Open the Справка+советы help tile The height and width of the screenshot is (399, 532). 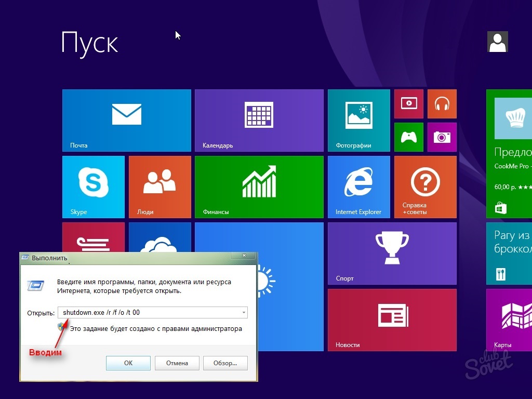(425, 187)
